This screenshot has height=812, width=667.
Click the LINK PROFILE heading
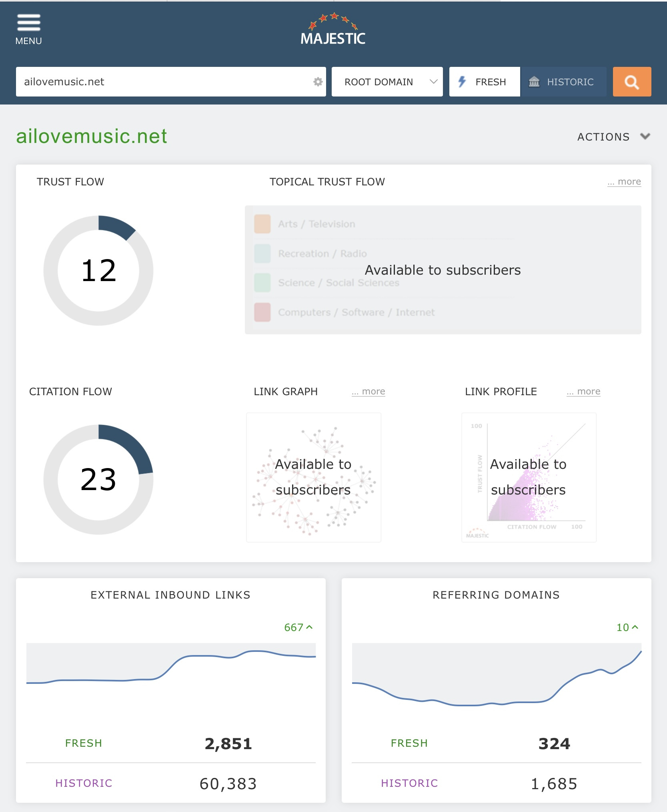501,392
